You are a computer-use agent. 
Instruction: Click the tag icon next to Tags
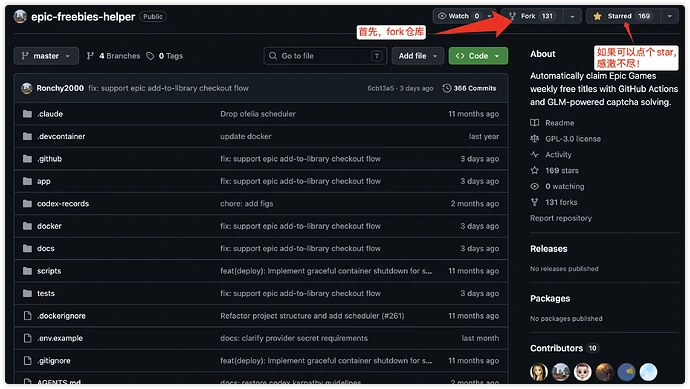coord(150,56)
